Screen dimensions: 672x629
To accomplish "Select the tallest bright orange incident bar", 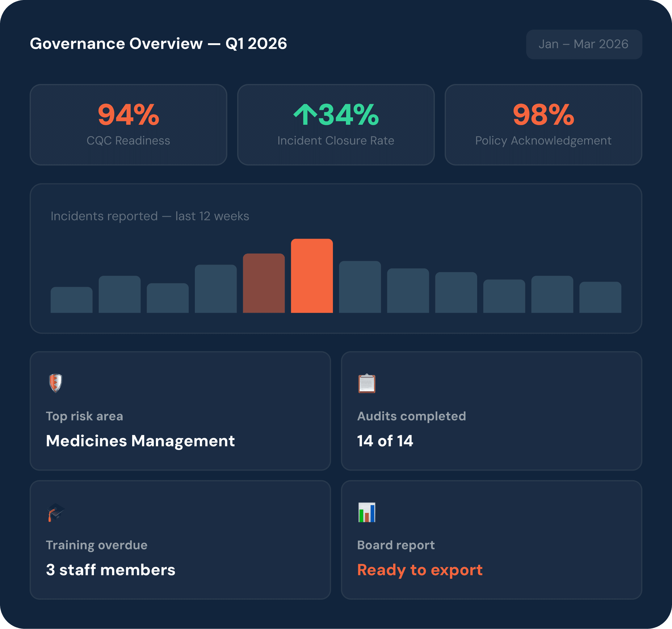I will (312, 276).
